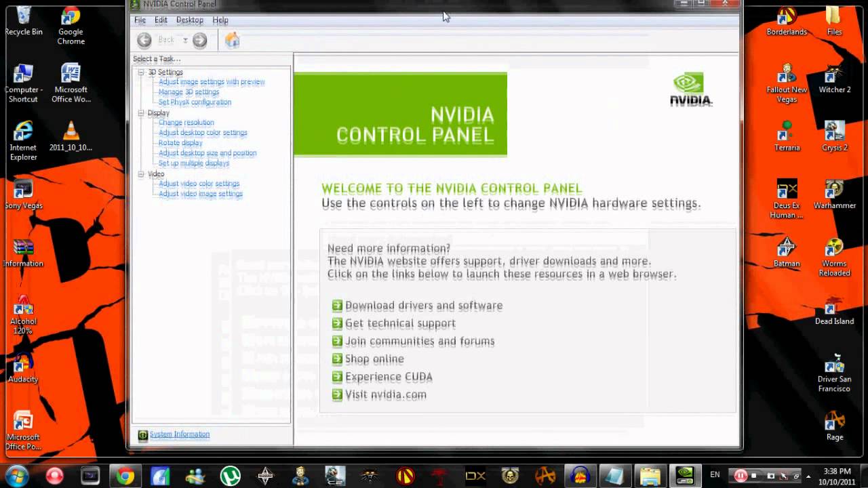Select the Recycle Bin desktop icon
This screenshot has height=488, width=868.
coord(24,21)
